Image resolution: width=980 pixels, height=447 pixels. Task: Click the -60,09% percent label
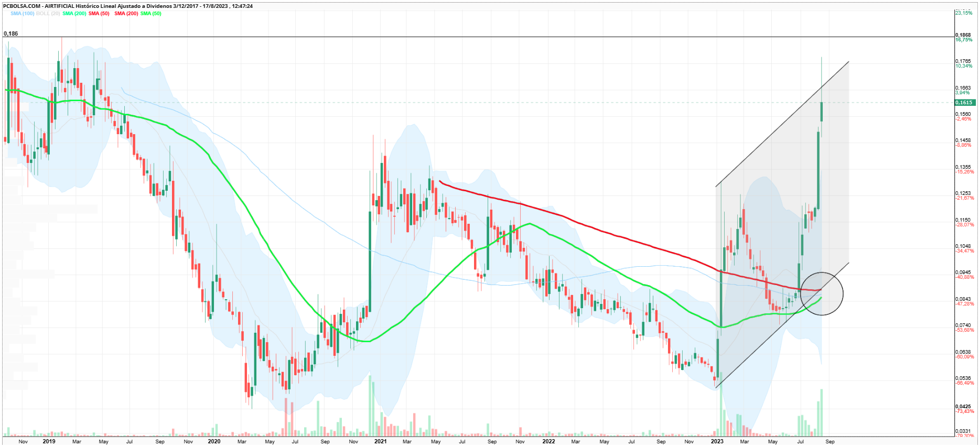tap(965, 357)
